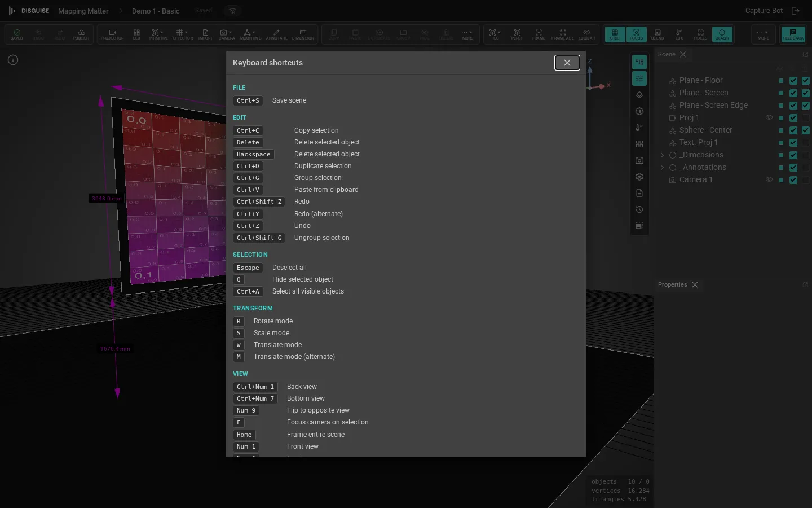The height and width of the screenshot is (508, 812).
Task: Close the Scene tab
Action: (x=683, y=55)
